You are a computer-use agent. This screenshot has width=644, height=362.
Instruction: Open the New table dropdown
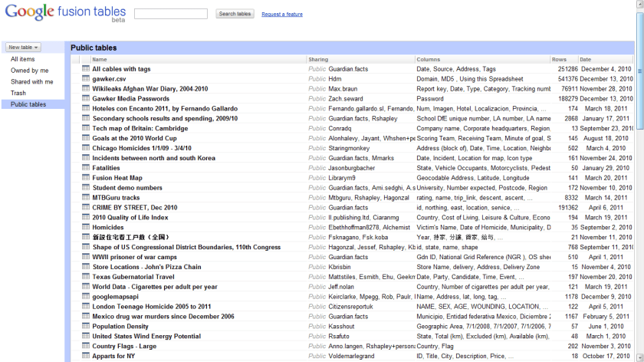click(23, 48)
